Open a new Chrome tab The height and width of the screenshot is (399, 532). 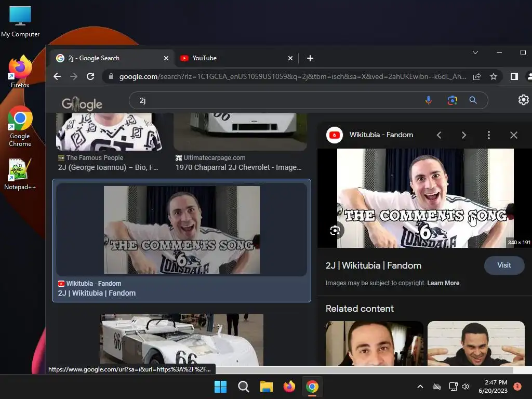(x=310, y=58)
